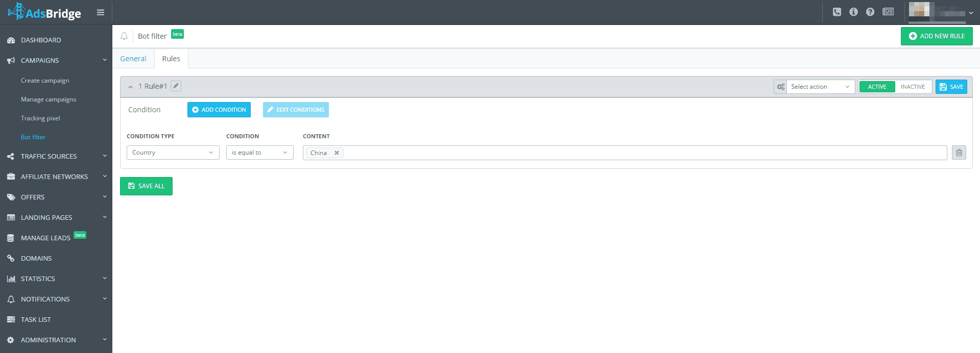This screenshot has height=353, width=980.
Task: Open the Select action dropdown
Action: [x=821, y=87]
